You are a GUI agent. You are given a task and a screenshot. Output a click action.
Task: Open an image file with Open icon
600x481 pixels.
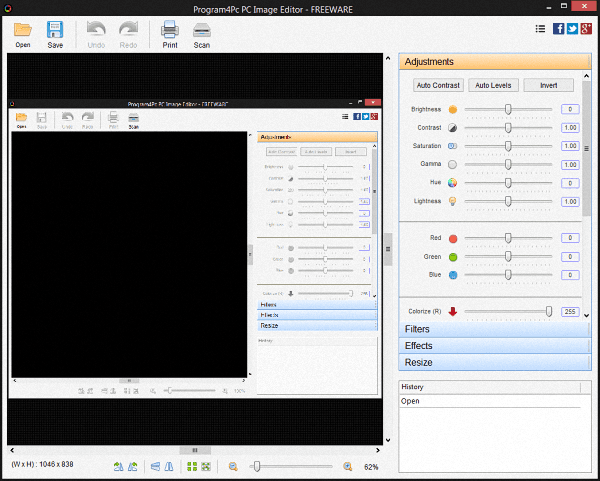23,34
